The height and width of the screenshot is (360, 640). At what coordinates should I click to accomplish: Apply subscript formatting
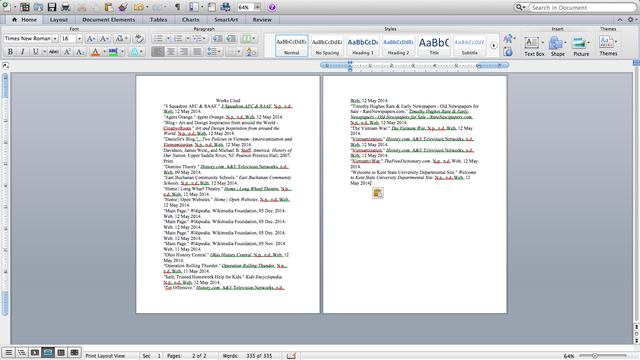point(80,52)
